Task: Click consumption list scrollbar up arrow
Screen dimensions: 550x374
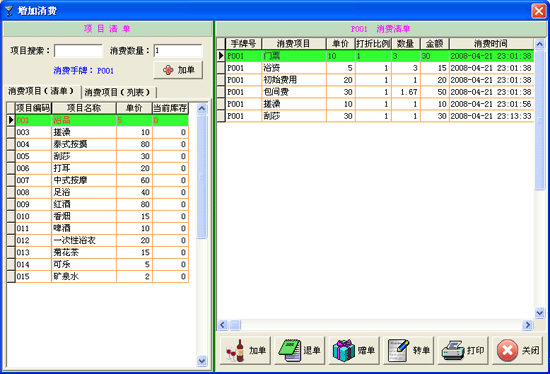Action: pyautogui.click(x=539, y=44)
